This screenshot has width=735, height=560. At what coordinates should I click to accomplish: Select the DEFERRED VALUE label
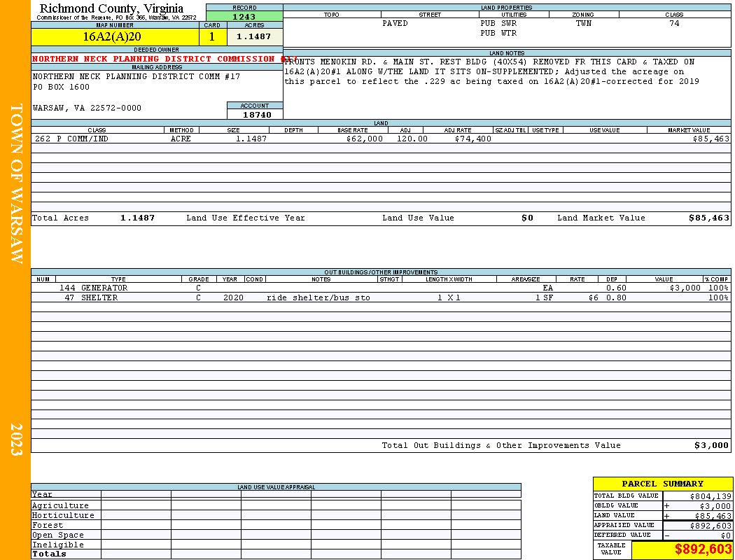[x=622, y=535]
